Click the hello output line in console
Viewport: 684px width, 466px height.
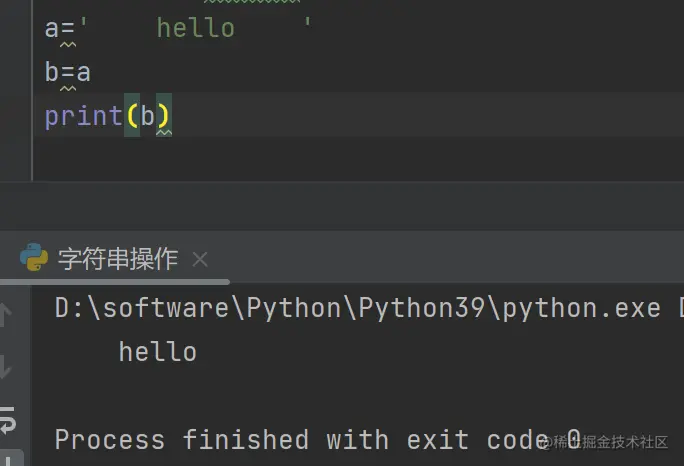pyautogui.click(x=157, y=352)
